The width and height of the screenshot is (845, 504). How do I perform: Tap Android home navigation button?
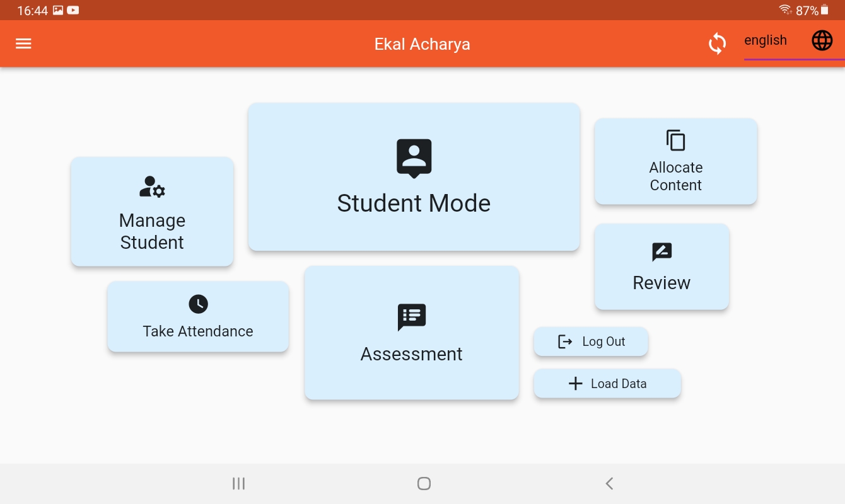coord(424,483)
